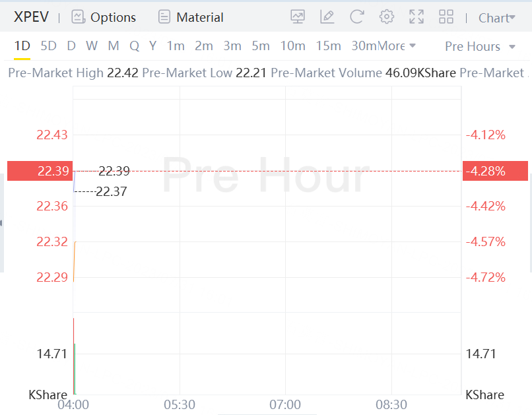The image size is (532, 415).
Task: Open the Chart type dropdown
Action: click(496, 18)
